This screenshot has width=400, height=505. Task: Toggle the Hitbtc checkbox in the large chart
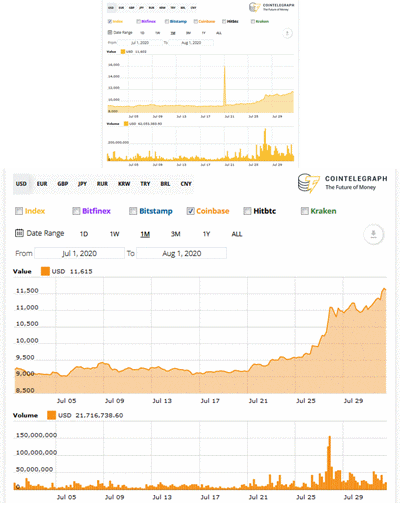(x=247, y=211)
